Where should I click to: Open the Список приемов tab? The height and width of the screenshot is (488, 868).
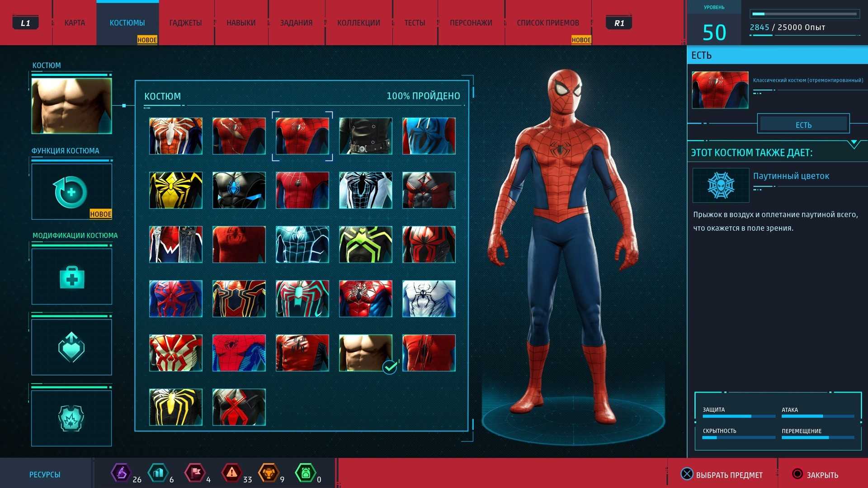pyautogui.click(x=547, y=23)
